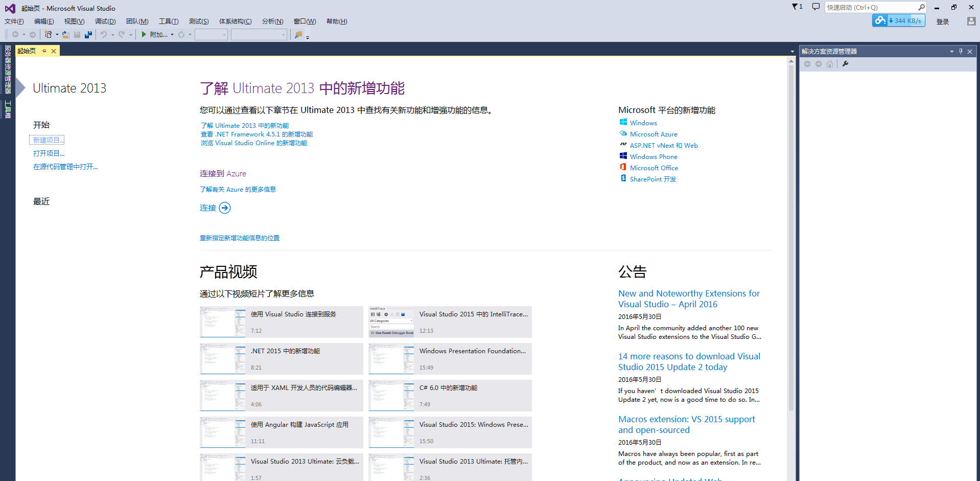This screenshot has height=481, width=980.
Task: Click Solution Explorer home icon
Action: (830, 64)
